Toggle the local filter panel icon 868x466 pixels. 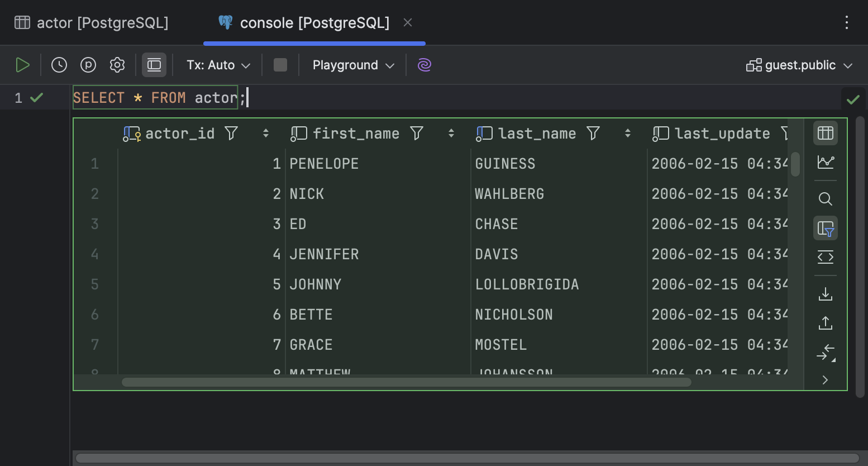[x=825, y=229]
